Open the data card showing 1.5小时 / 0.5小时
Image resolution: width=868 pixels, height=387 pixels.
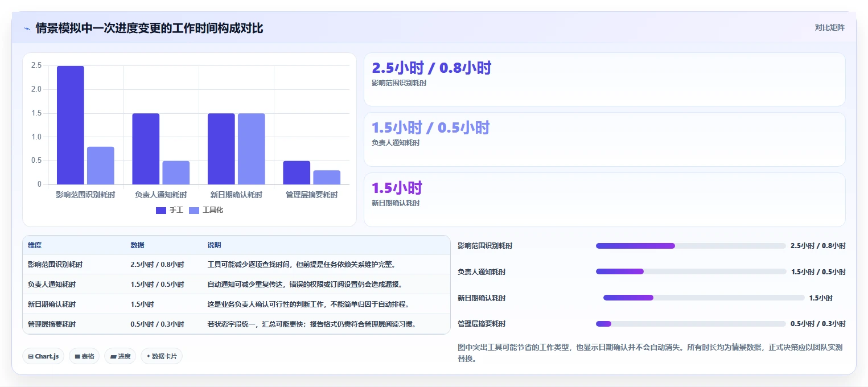604,139
